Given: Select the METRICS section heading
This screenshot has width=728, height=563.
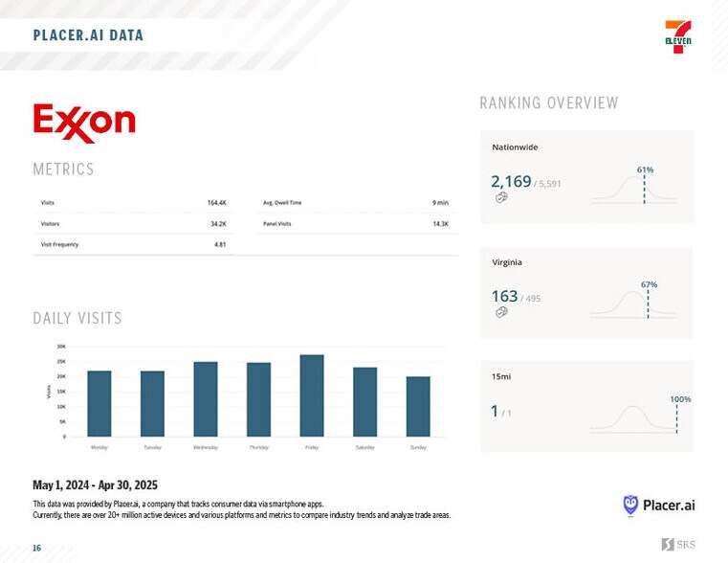Looking at the screenshot, I should coord(63,169).
